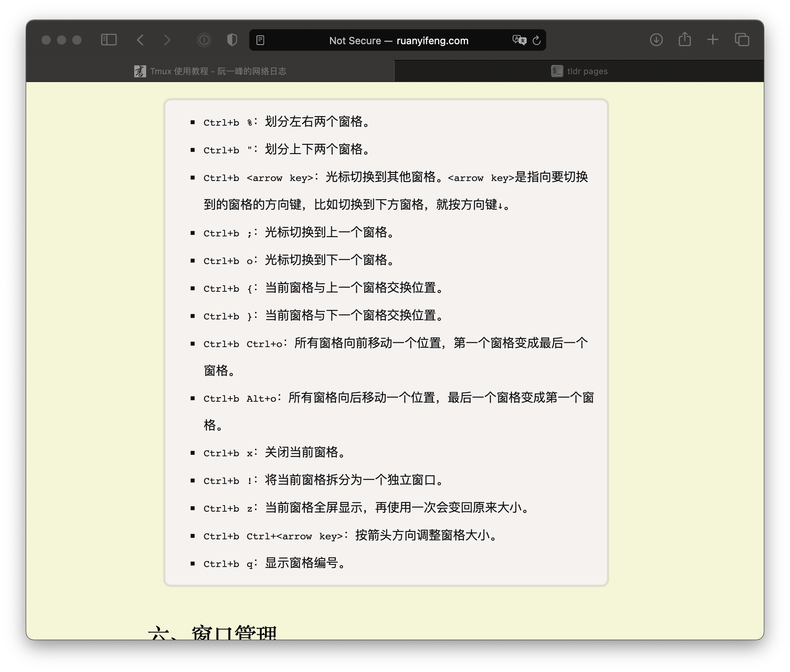Click the 1Password extension icon
Image resolution: width=790 pixels, height=672 pixels.
pyautogui.click(x=204, y=40)
